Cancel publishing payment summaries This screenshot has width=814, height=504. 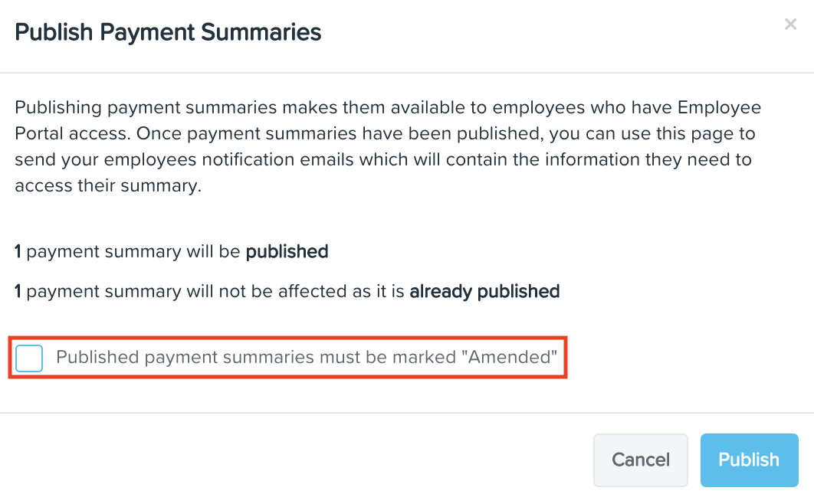point(640,460)
